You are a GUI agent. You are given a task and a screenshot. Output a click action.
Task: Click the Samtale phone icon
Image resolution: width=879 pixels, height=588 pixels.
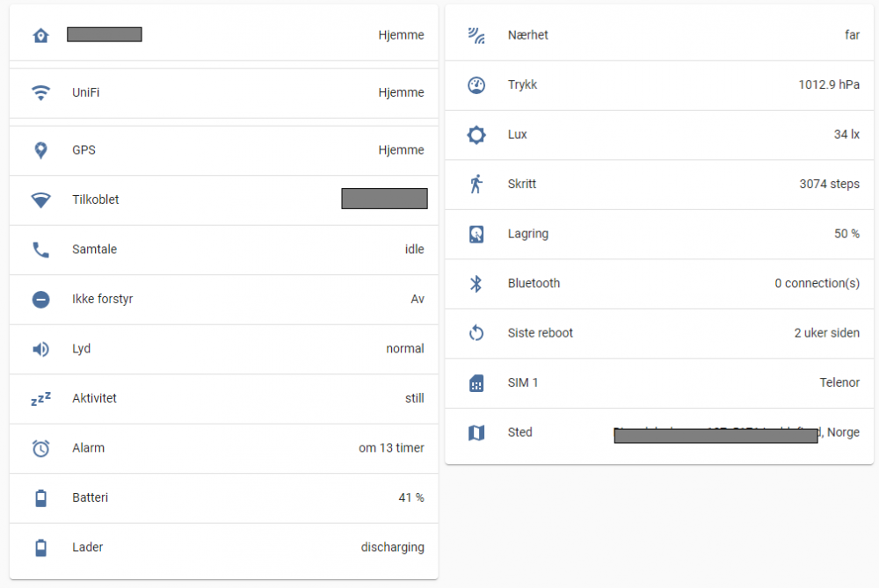(40, 250)
